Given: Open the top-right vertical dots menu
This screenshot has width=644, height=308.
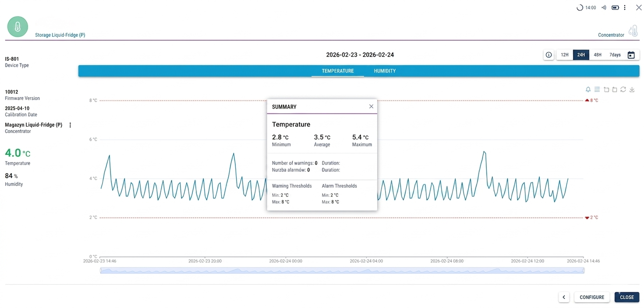Looking at the screenshot, I should (625, 7).
